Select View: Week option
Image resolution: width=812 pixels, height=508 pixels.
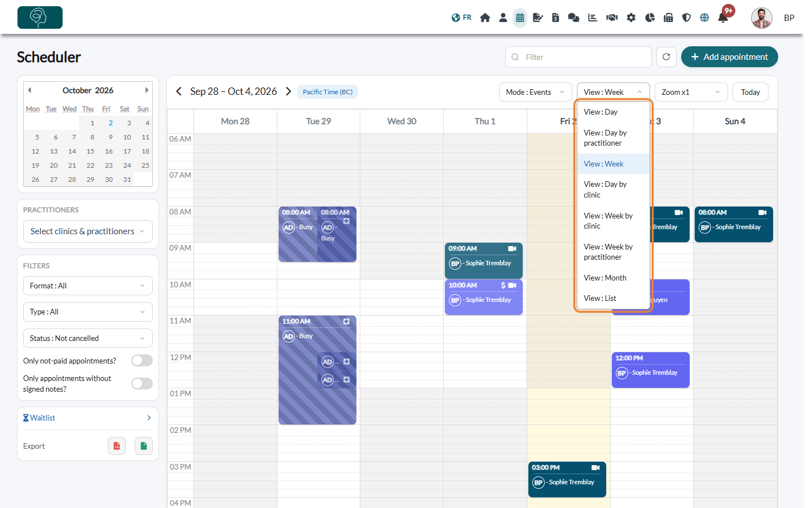[x=613, y=164]
